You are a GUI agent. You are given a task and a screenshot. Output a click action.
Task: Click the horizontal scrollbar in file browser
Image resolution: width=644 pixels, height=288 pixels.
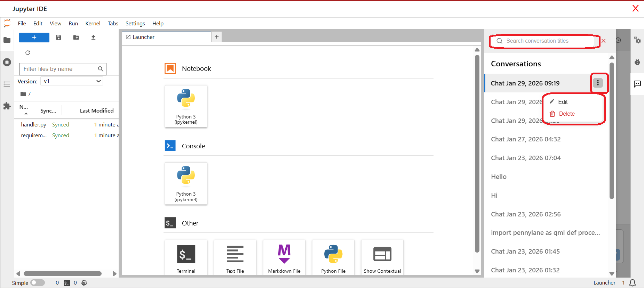tap(63, 274)
